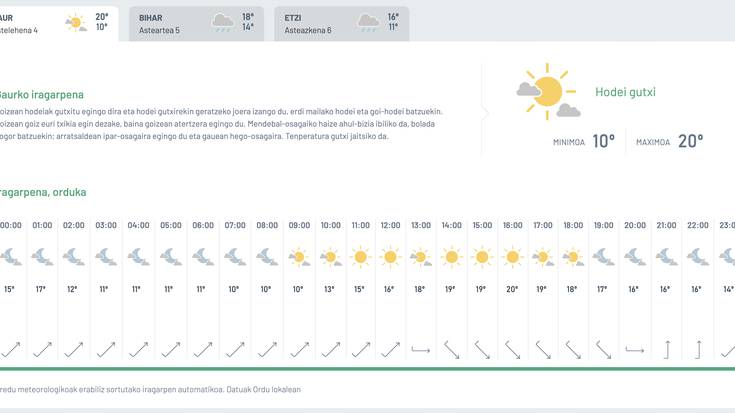The height and width of the screenshot is (413, 735).
Task: Click the partly cloudy sun icon at 13:00
Action: tap(420, 257)
